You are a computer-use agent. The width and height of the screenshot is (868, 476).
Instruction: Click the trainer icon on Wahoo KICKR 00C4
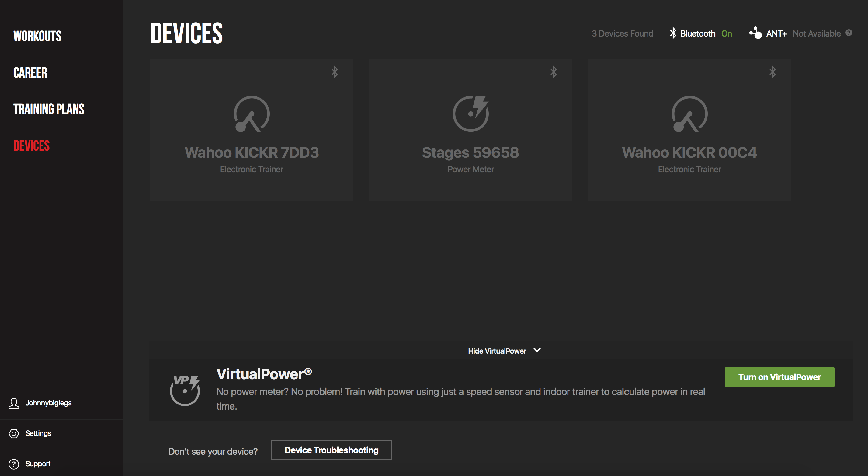click(x=690, y=114)
